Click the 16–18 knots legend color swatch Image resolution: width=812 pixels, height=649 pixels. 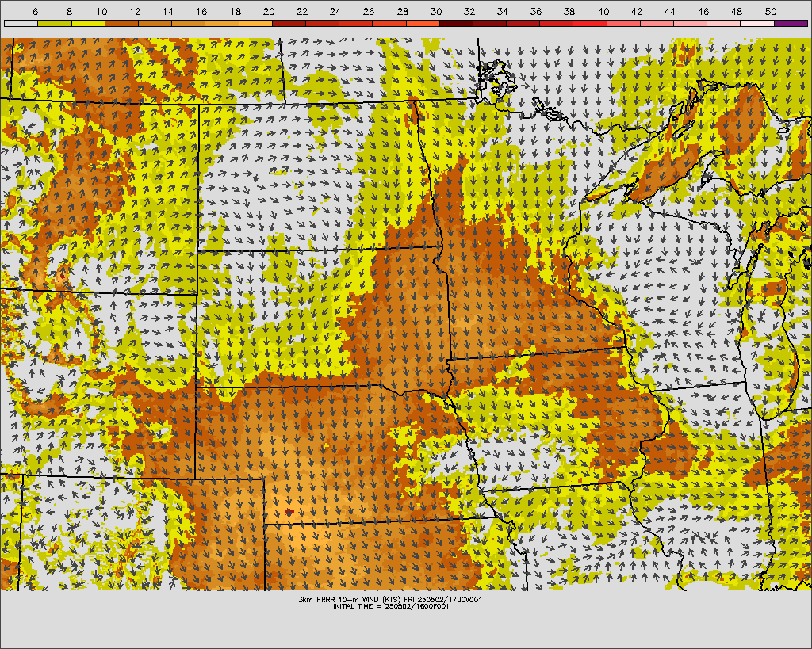222,23
